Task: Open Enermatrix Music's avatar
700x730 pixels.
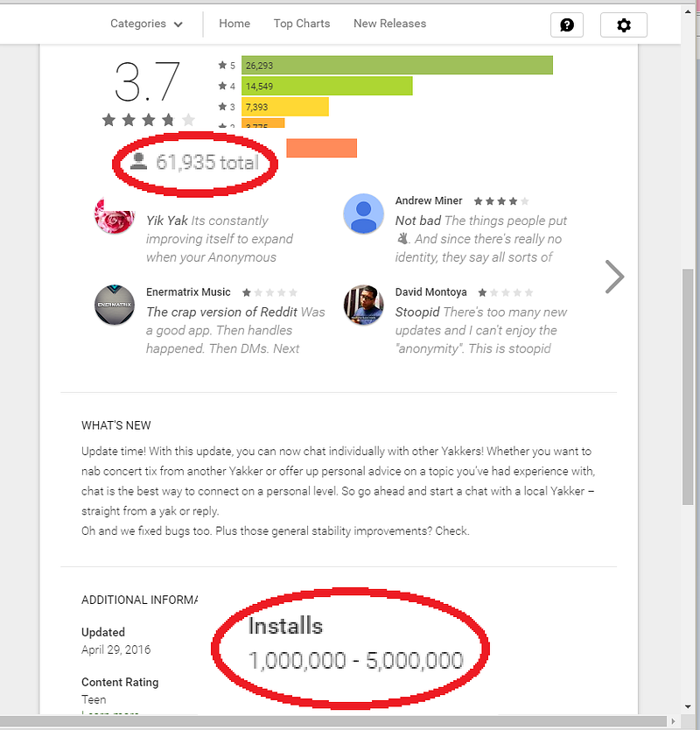Action: point(115,305)
